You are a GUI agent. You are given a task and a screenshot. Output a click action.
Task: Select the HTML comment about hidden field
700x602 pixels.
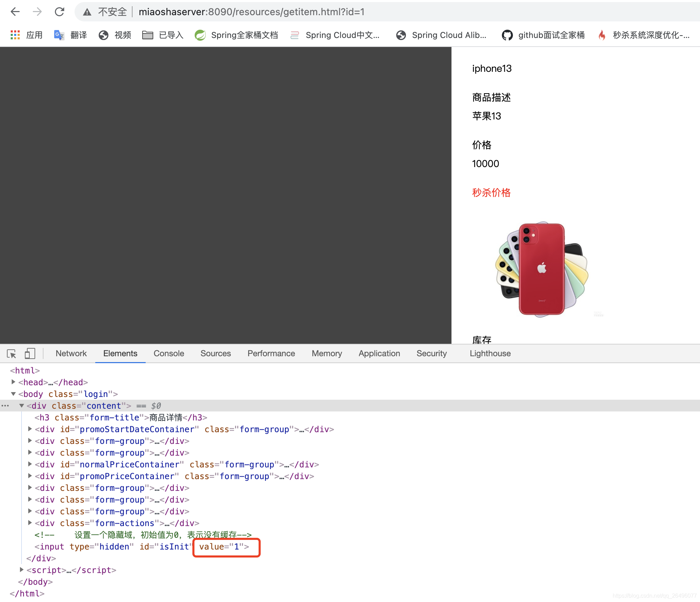click(143, 535)
